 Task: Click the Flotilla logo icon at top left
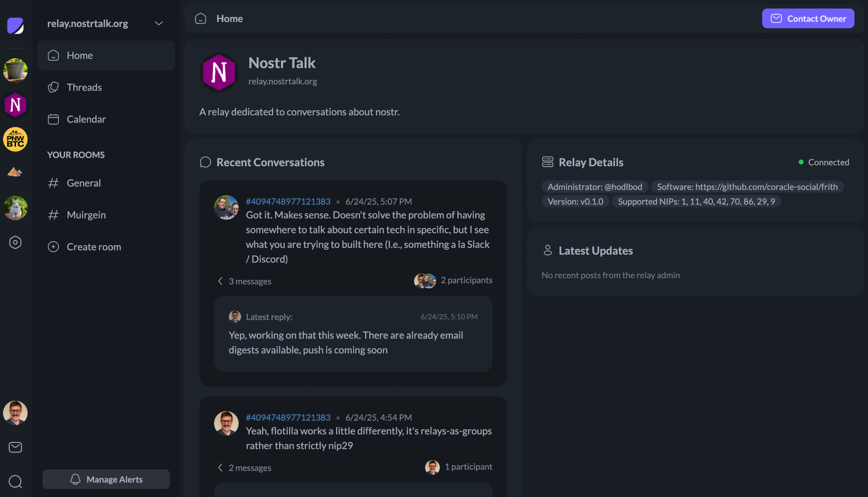pyautogui.click(x=15, y=25)
